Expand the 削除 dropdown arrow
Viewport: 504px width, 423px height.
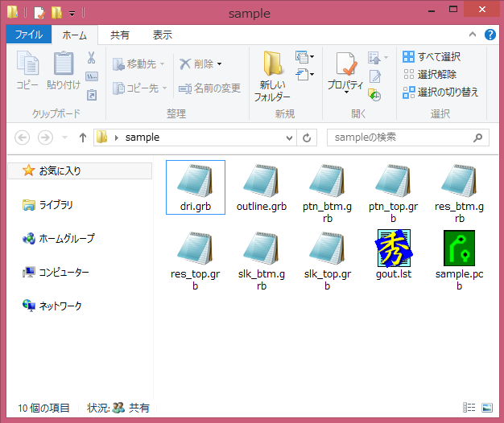tap(219, 64)
